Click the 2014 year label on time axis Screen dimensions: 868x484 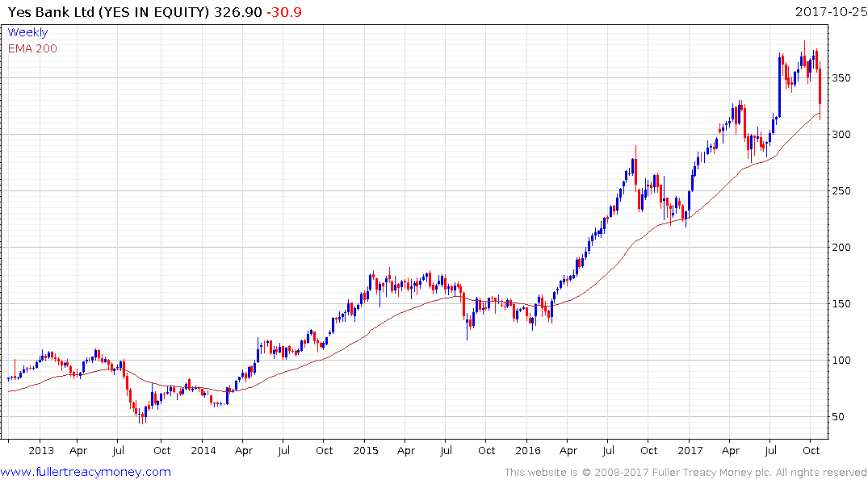pos(203,450)
